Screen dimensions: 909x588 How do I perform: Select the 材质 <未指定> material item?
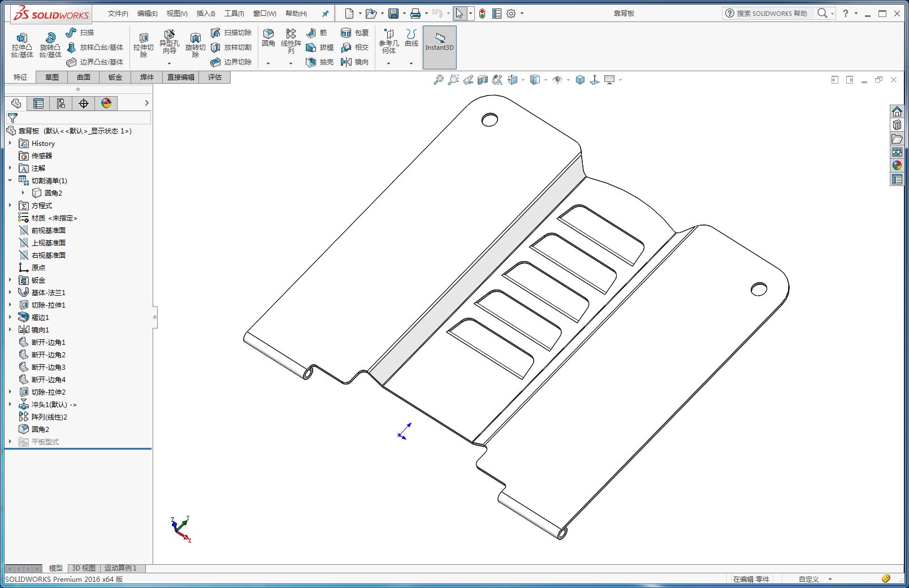point(48,218)
